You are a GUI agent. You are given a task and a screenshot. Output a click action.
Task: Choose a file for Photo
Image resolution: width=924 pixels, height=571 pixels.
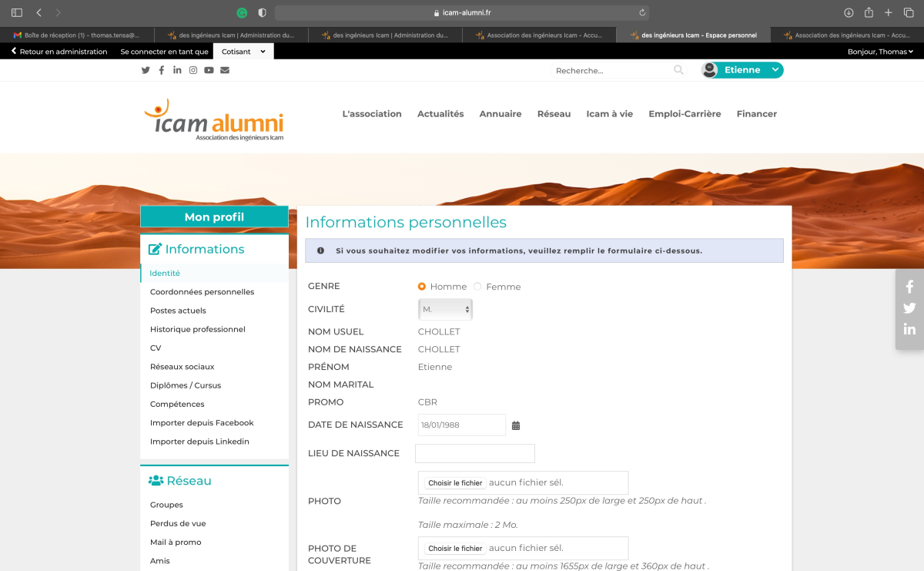455,483
